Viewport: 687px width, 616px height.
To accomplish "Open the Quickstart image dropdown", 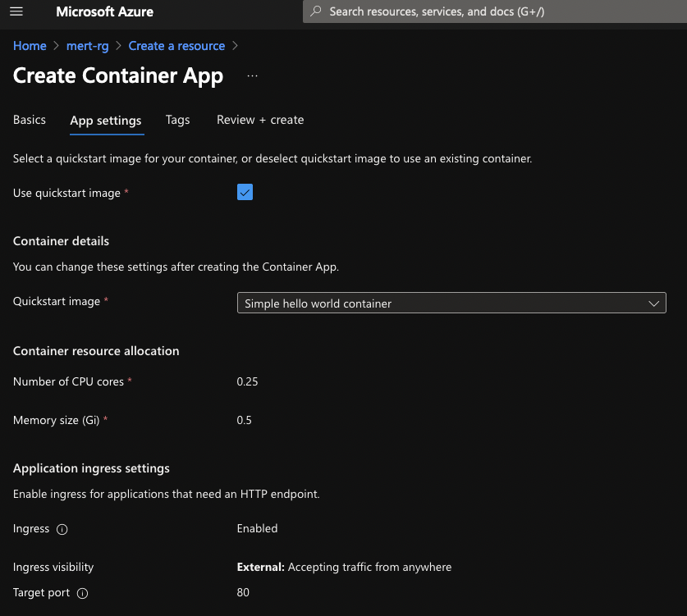I will (451, 303).
